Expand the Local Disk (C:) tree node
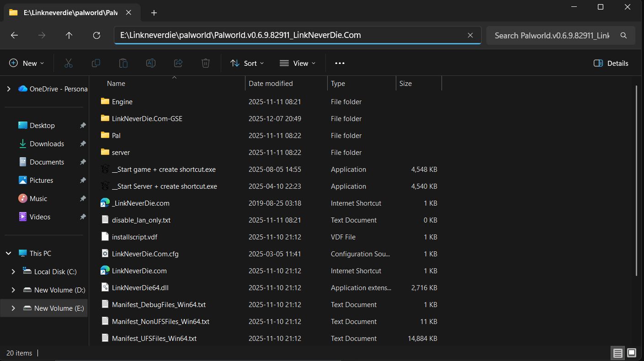 [x=13, y=271]
